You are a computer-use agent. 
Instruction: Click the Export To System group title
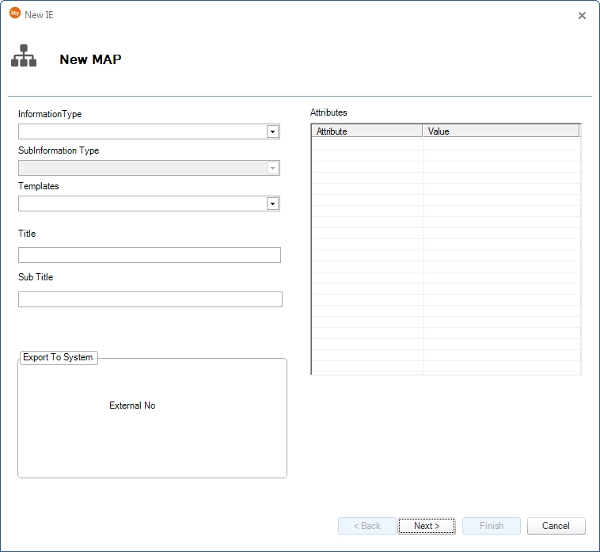tap(58, 357)
